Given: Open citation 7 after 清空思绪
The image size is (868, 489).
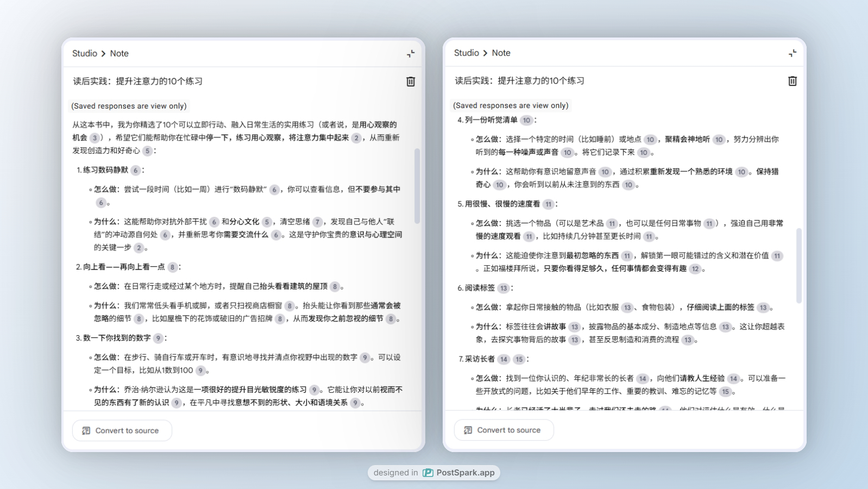Looking at the screenshot, I should click(x=318, y=222).
